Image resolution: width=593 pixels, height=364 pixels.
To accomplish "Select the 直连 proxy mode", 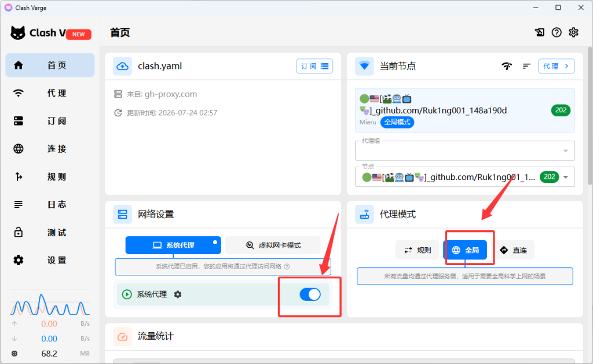I will click(x=513, y=250).
